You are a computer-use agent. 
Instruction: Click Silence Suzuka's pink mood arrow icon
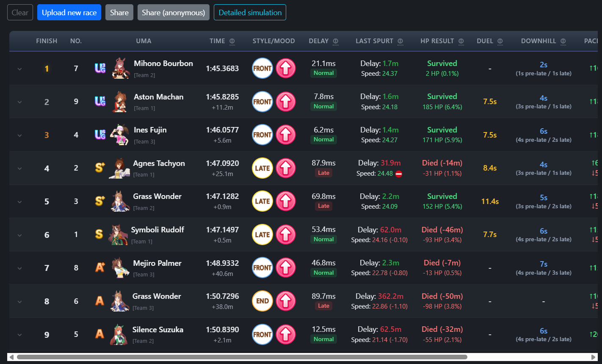point(286,334)
